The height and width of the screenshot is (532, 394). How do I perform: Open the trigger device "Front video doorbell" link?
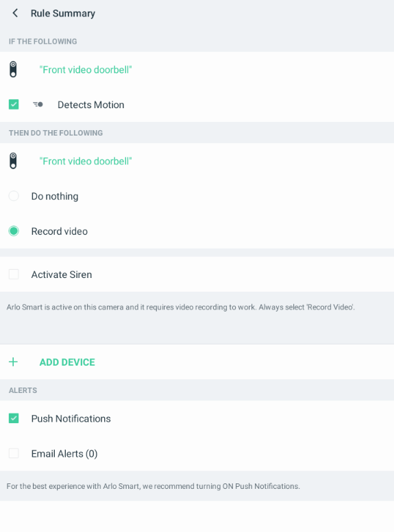click(86, 70)
